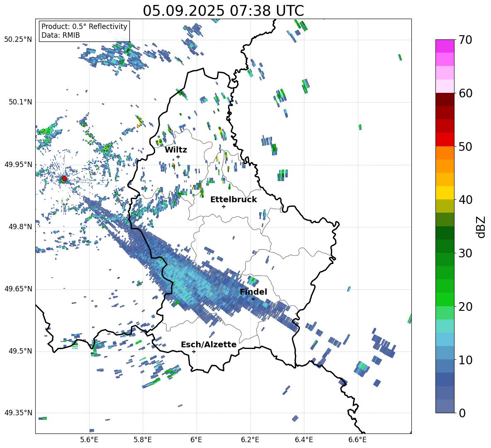This screenshot has height=448, width=491.
Task: Click the 49.8°N latitude label
Action: coord(20,227)
